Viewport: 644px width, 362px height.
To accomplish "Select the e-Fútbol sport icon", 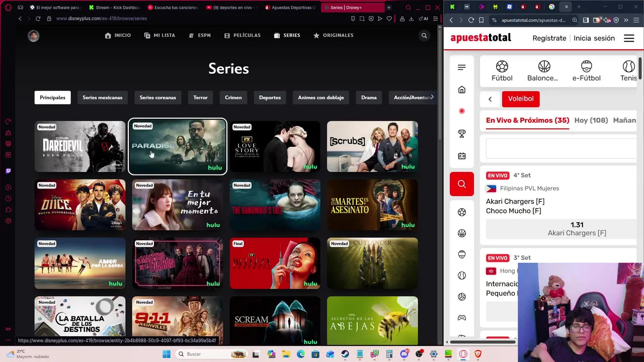I will tap(586, 71).
